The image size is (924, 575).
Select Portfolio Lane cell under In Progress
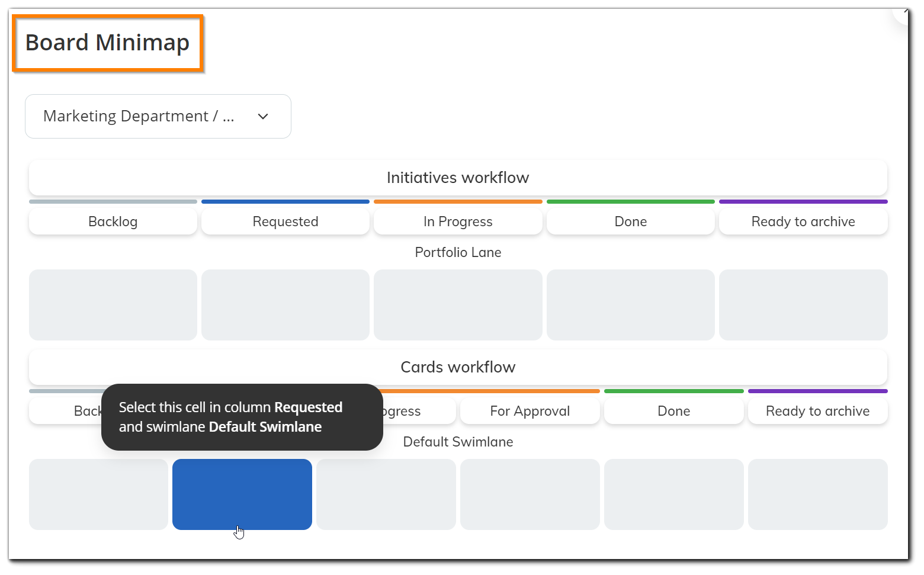coord(458,305)
